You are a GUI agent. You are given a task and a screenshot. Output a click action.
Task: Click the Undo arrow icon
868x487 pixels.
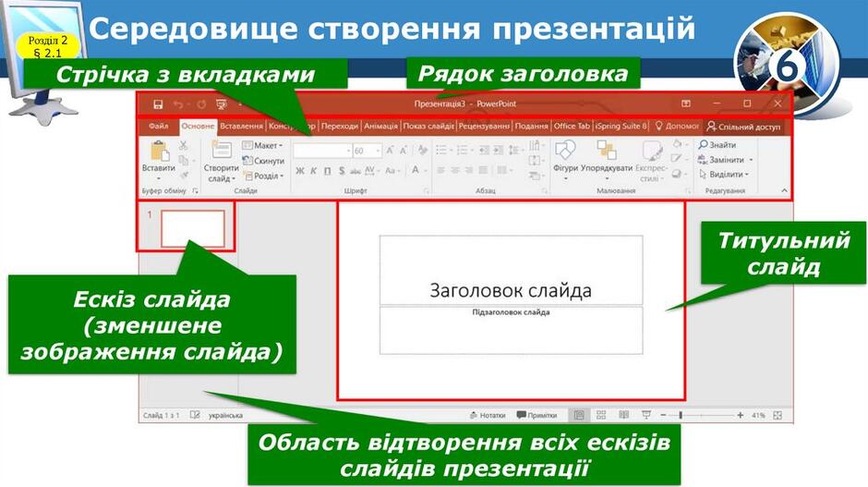(x=178, y=104)
